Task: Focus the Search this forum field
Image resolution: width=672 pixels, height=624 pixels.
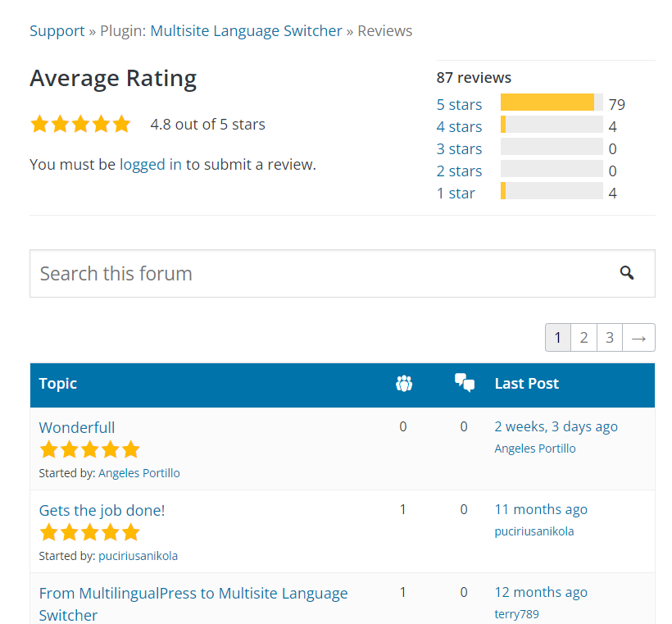Action: [x=342, y=273]
